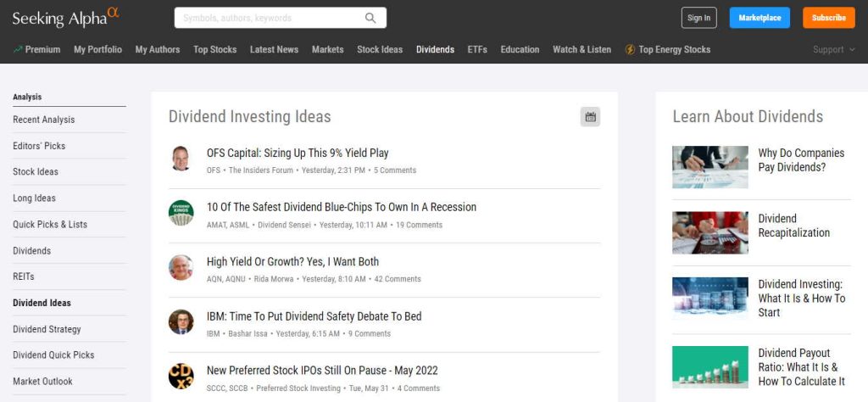Open 9 Comments on IBM article
This screenshot has height=402, width=868.
pos(370,334)
